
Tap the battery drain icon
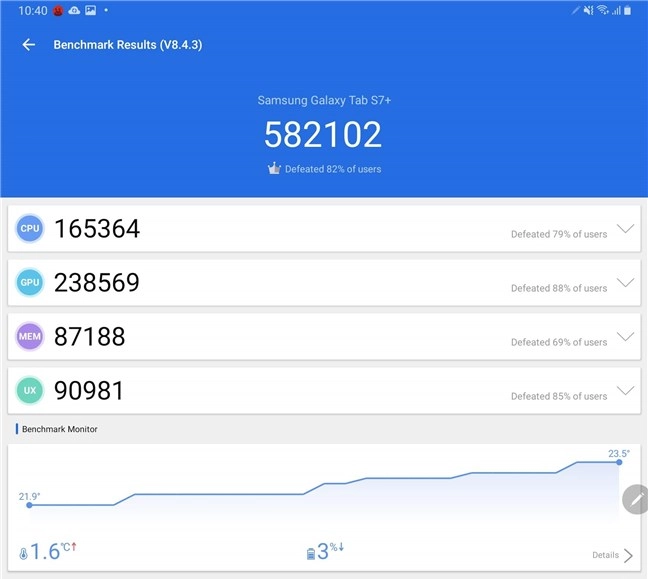311,554
